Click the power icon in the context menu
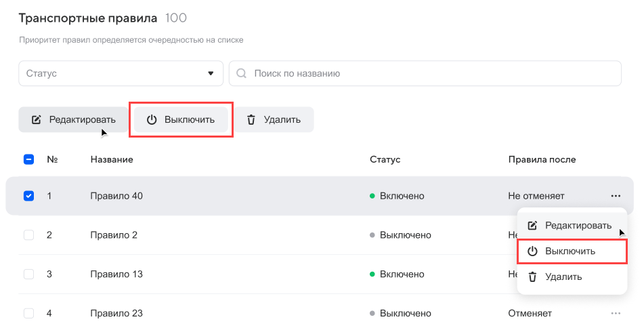The image size is (644, 328). (x=532, y=251)
